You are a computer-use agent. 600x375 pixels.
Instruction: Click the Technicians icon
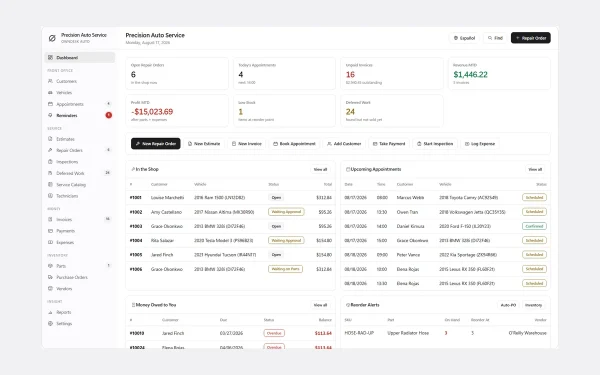coord(50,196)
